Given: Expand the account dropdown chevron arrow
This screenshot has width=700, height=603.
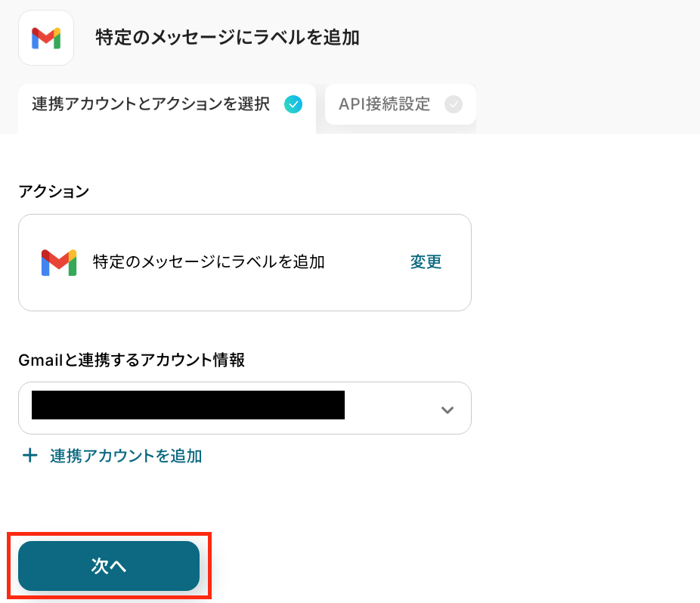Looking at the screenshot, I should tap(447, 410).
